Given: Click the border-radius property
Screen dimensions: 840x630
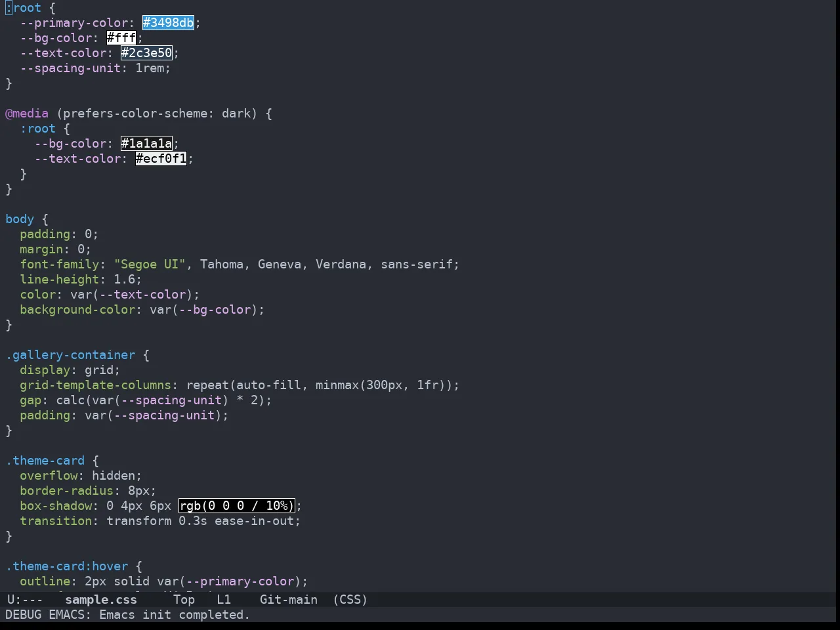Looking at the screenshot, I should [67, 491].
